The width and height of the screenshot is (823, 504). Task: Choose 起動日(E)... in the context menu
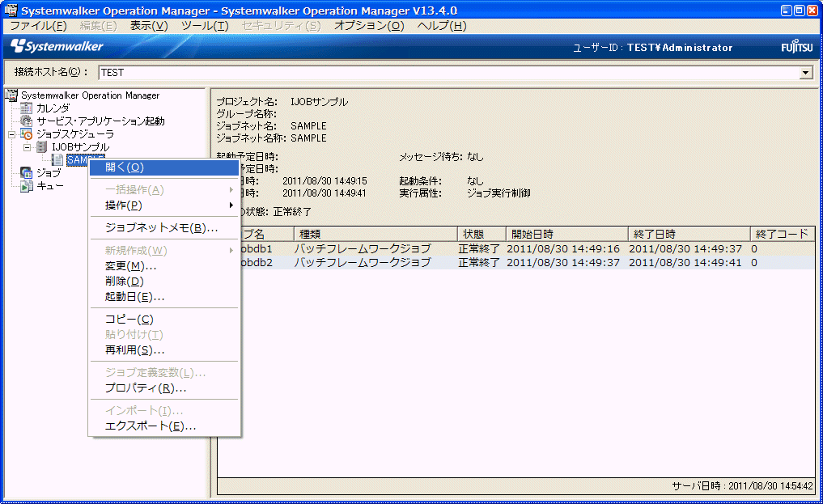[164, 296]
